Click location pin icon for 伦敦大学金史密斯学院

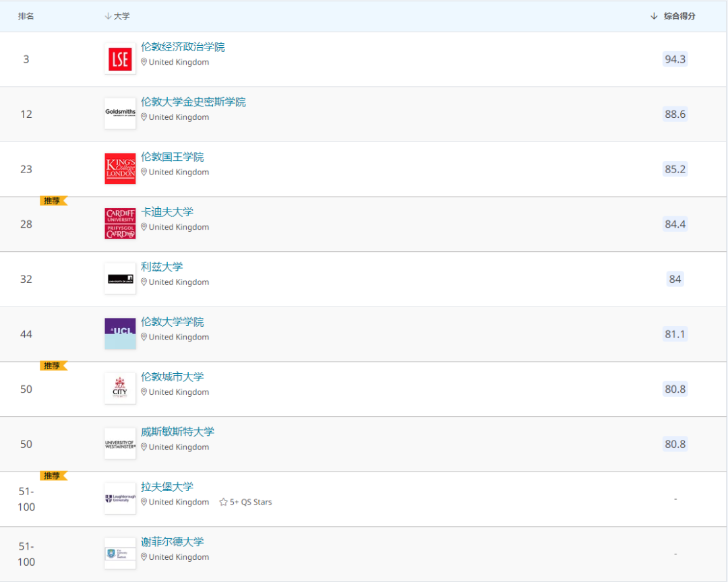tap(144, 117)
